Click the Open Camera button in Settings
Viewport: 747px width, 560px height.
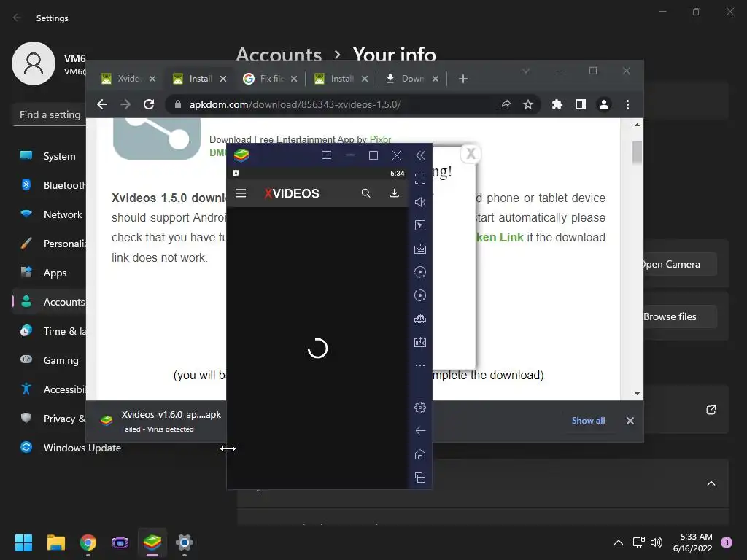(680, 264)
